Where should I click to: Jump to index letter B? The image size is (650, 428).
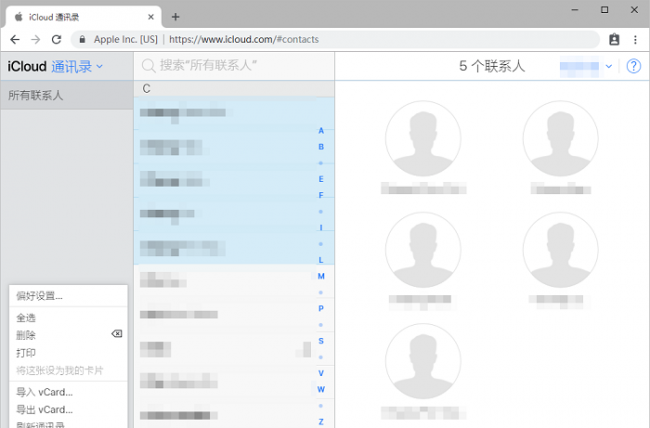pyautogui.click(x=321, y=147)
